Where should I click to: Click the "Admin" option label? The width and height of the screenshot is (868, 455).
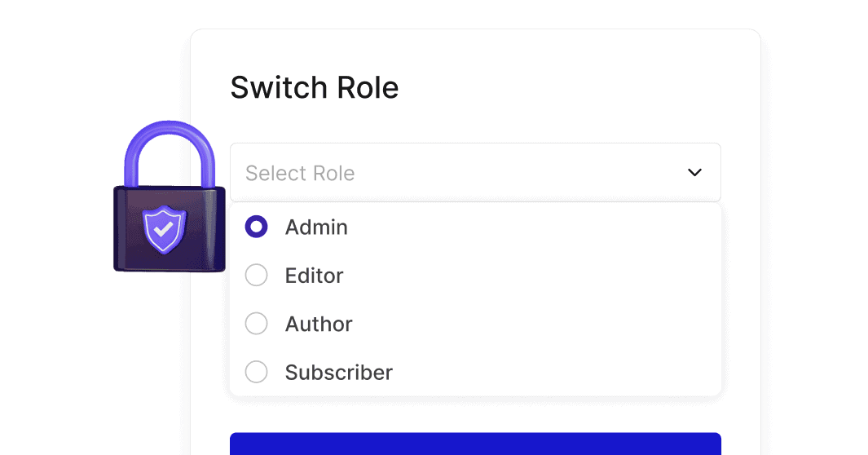point(316,227)
